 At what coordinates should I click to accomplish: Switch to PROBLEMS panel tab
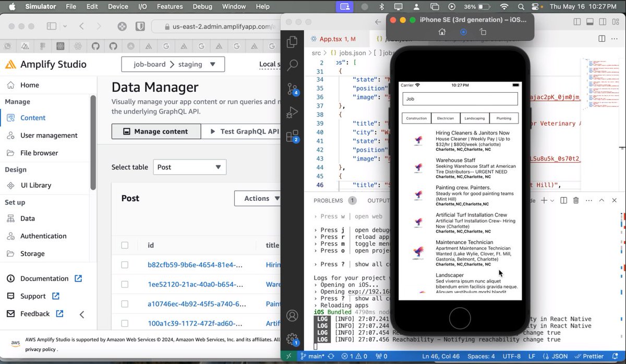(334, 200)
